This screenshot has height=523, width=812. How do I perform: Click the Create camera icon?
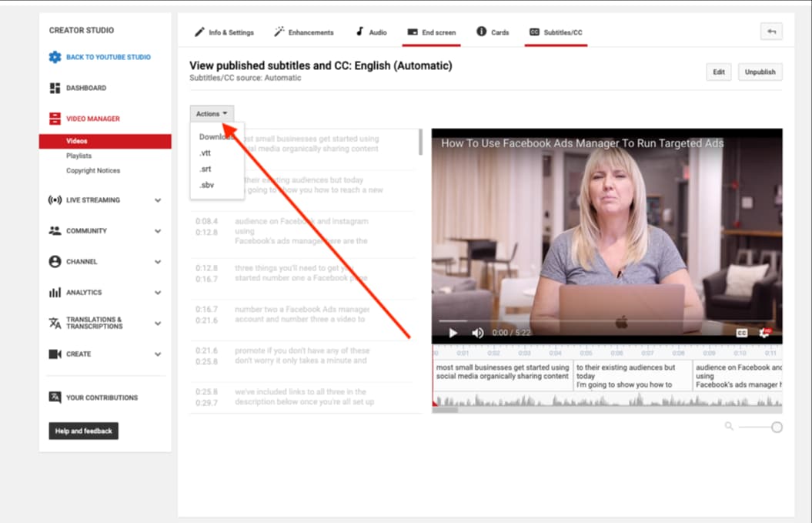tap(55, 354)
